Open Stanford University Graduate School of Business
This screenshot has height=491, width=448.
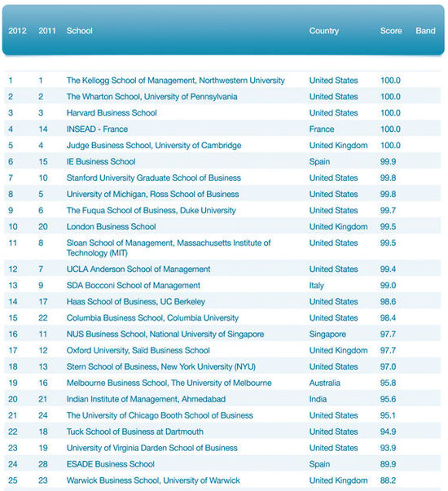pos(153,178)
